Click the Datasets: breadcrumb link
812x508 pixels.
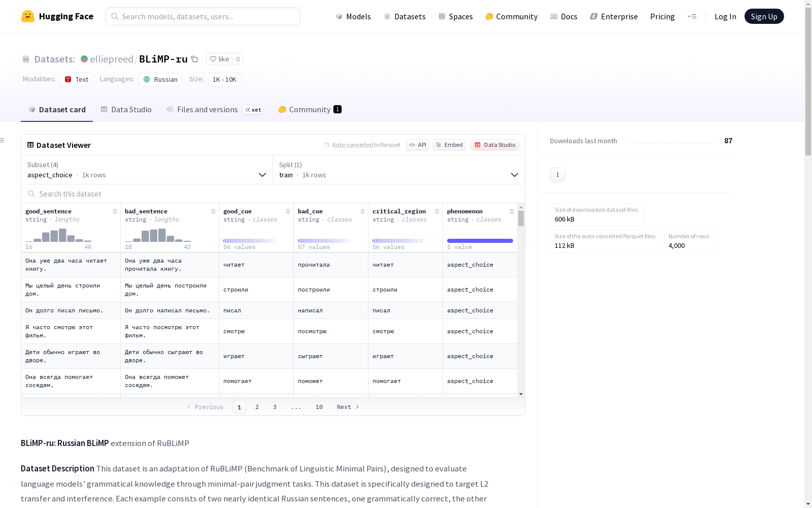(x=55, y=59)
